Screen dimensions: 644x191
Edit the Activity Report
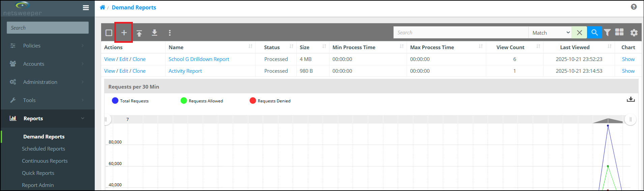point(124,71)
